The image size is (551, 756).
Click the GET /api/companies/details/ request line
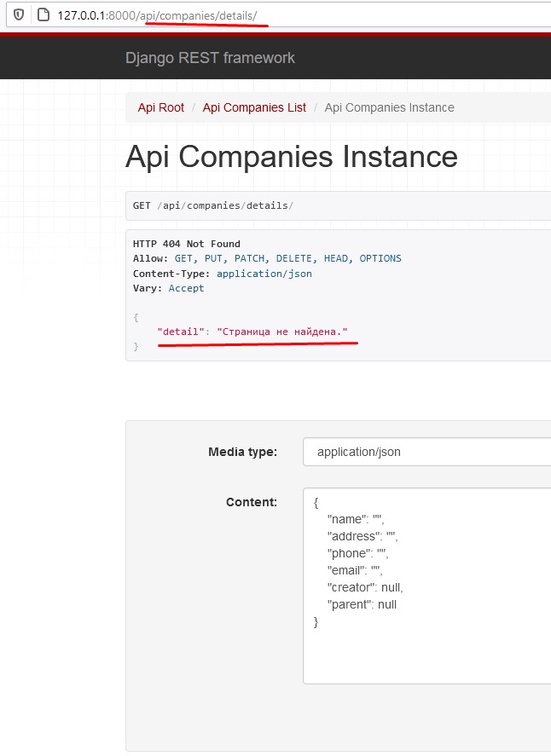tap(212, 205)
